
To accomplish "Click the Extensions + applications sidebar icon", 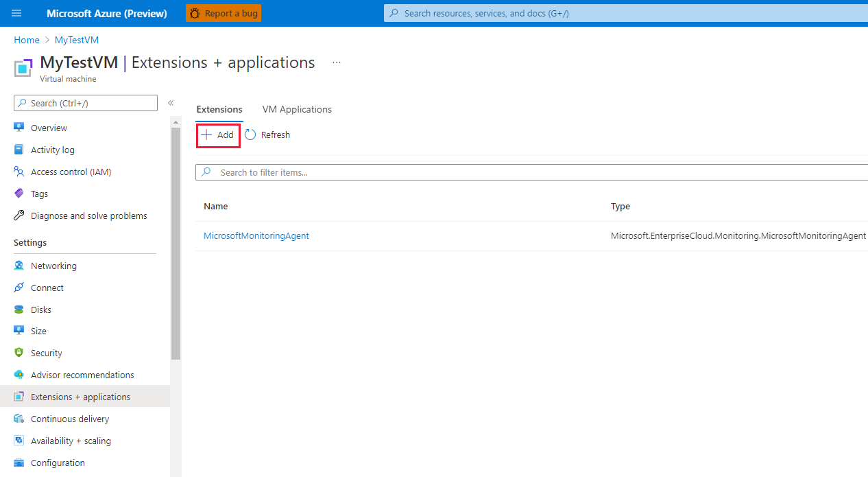I will point(19,397).
